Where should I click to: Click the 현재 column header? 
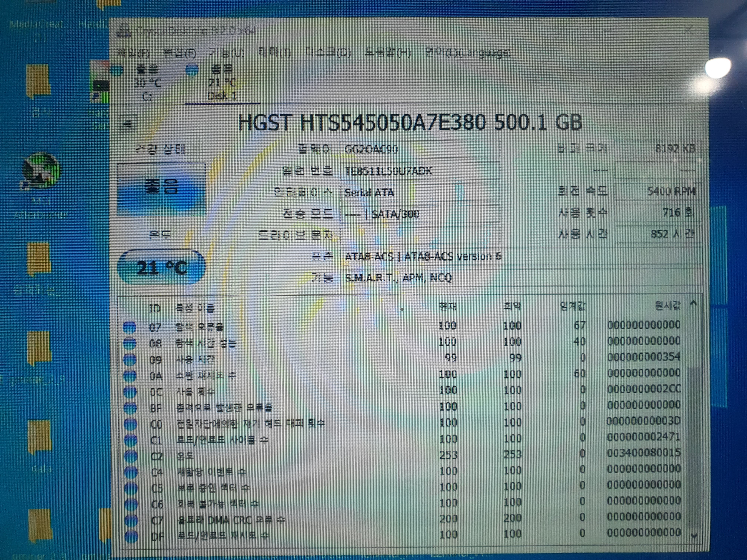[447, 306]
